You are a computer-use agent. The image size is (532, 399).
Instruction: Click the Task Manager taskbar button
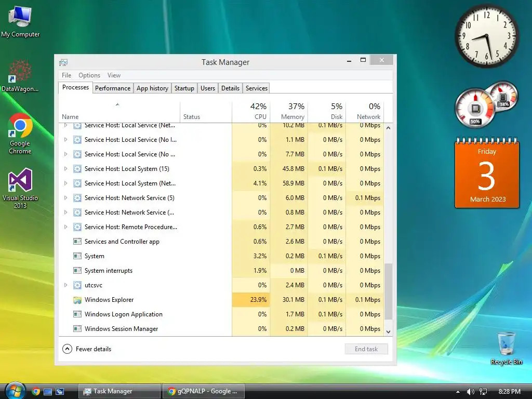click(119, 392)
